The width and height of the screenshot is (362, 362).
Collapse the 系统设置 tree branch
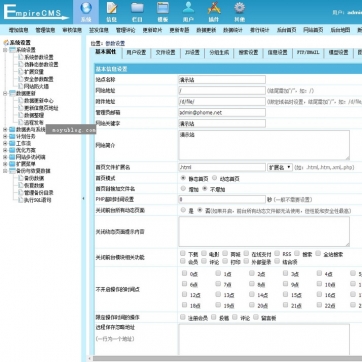point(5,50)
